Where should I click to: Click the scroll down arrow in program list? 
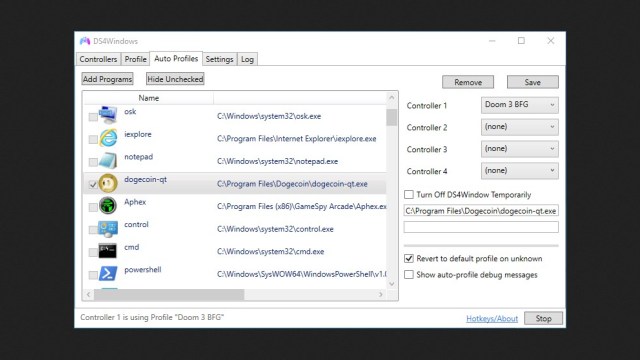pyautogui.click(x=392, y=284)
